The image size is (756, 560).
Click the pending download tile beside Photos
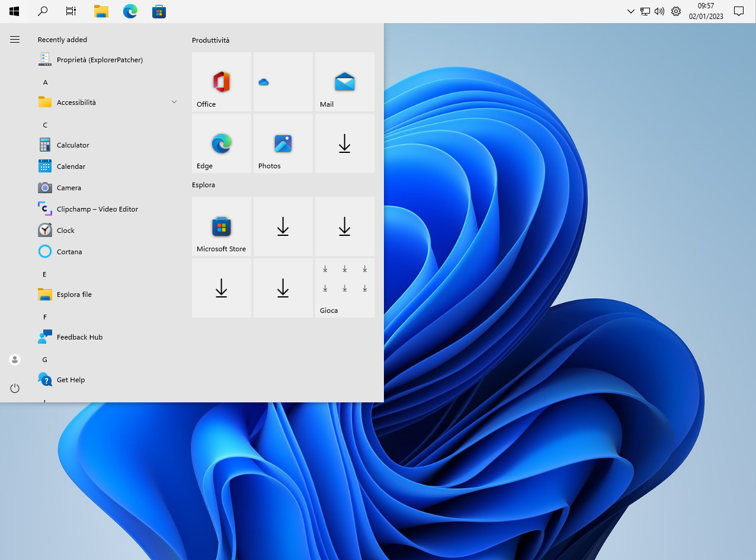tap(345, 143)
